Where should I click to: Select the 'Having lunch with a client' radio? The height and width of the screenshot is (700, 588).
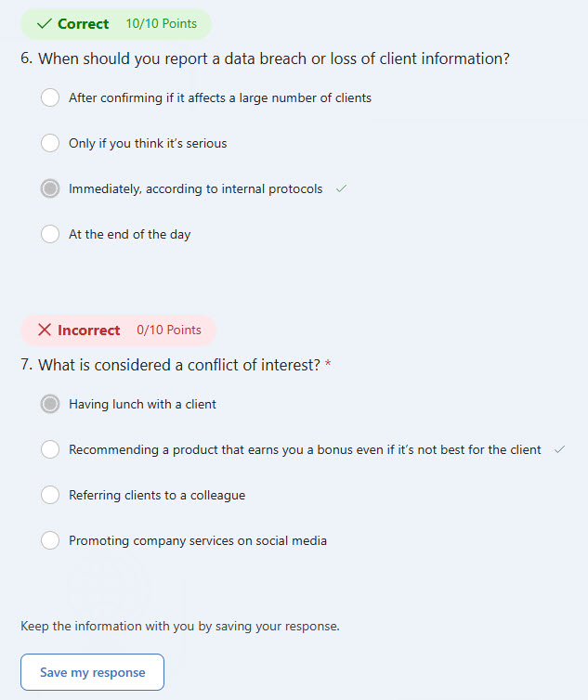click(x=50, y=404)
